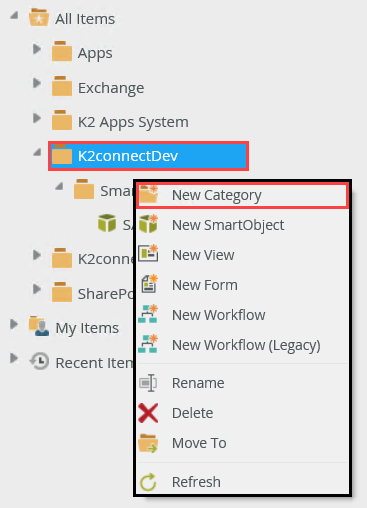Click the green Refresh arrow icon

click(x=148, y=482)
